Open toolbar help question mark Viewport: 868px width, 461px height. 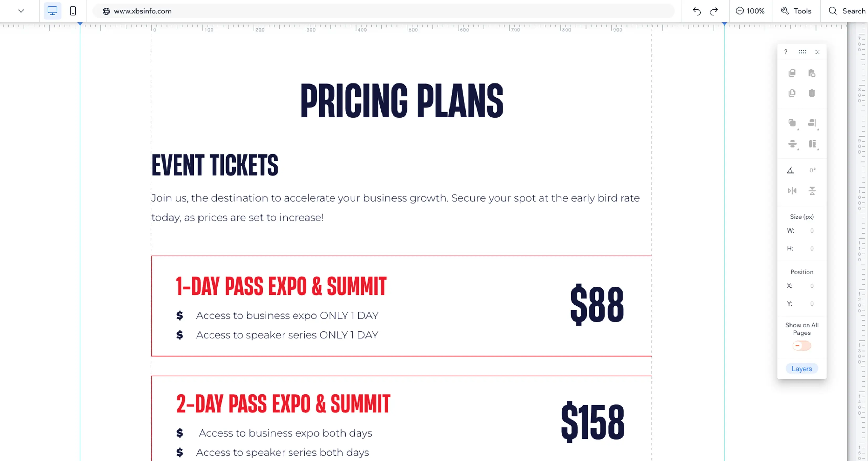click(786, 51)
